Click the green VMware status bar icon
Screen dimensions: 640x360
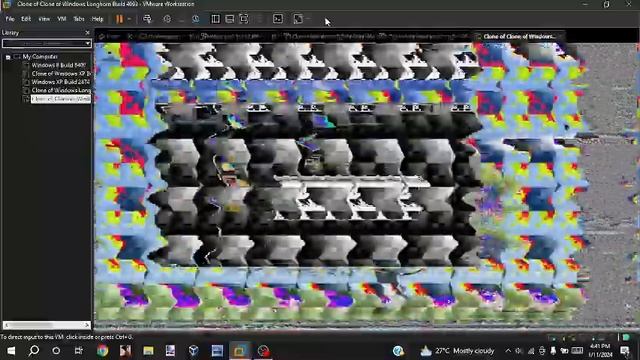(x=627, y=337)
